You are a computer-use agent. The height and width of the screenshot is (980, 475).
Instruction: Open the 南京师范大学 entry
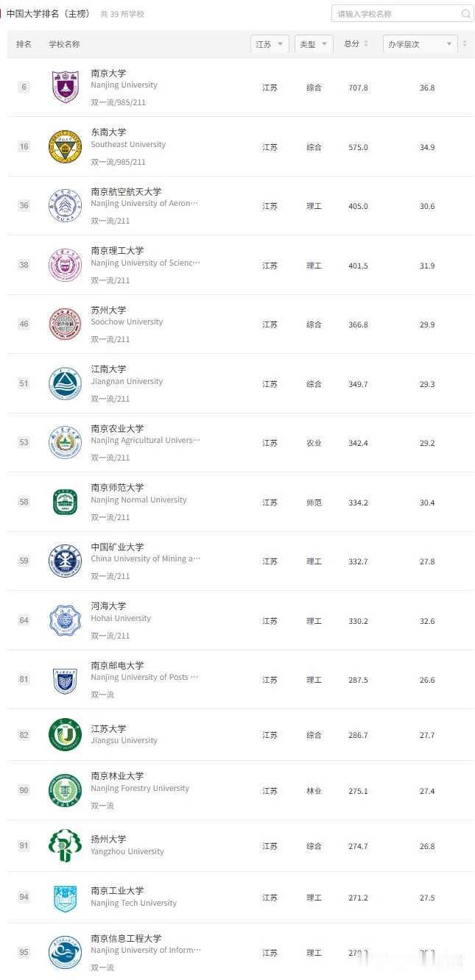pyautogui.click(x=117, y=487)
